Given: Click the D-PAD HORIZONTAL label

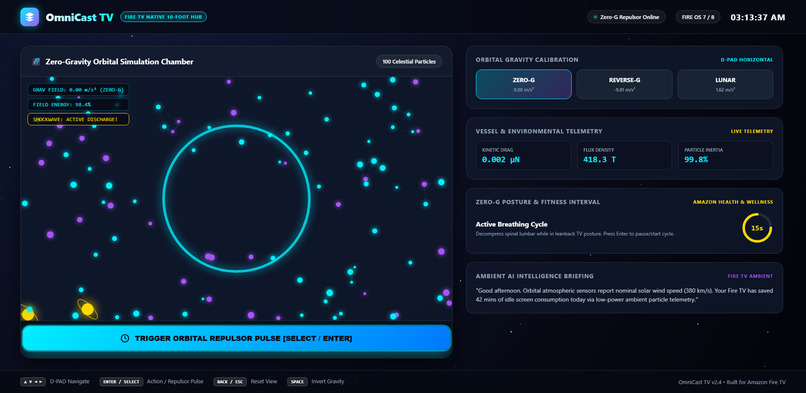Looking at the screenshot, I should click(x=746, y=60).
